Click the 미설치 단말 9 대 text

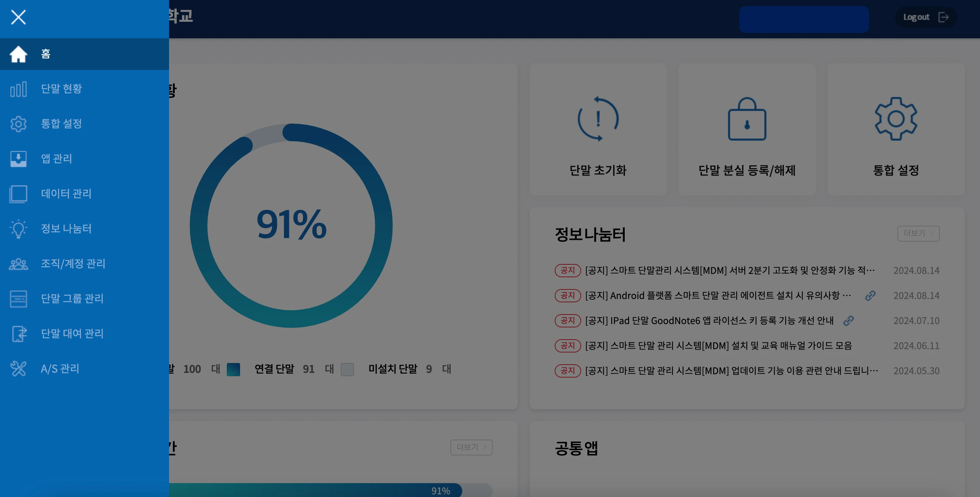[410, 369]
